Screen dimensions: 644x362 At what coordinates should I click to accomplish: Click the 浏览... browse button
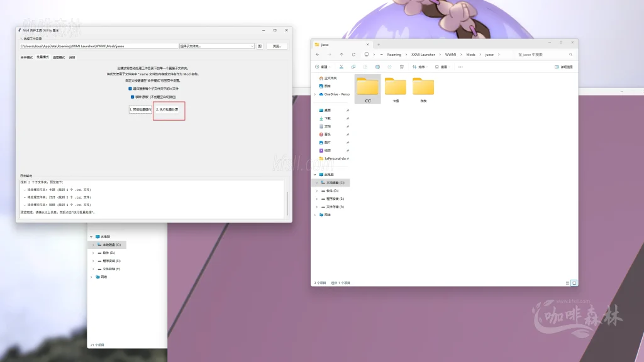[277, 46]
